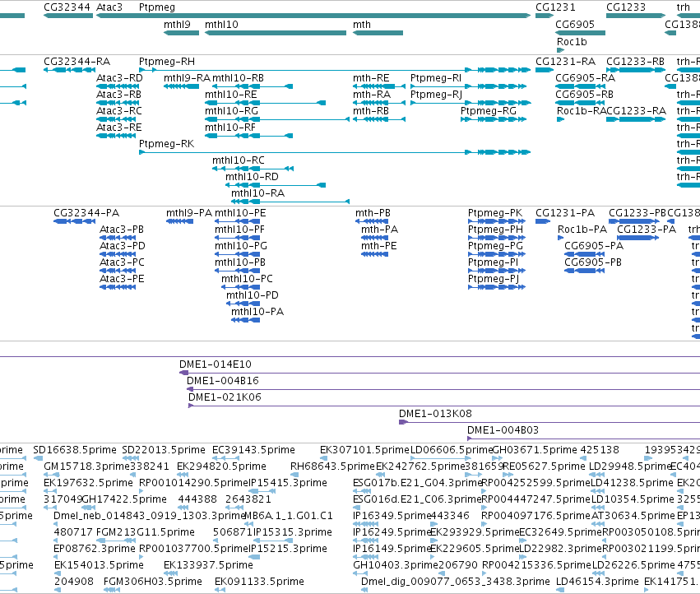Select the Ptpmeg-RJ transcript label
This screenshot has width=700, height=594.
(436, 95)
